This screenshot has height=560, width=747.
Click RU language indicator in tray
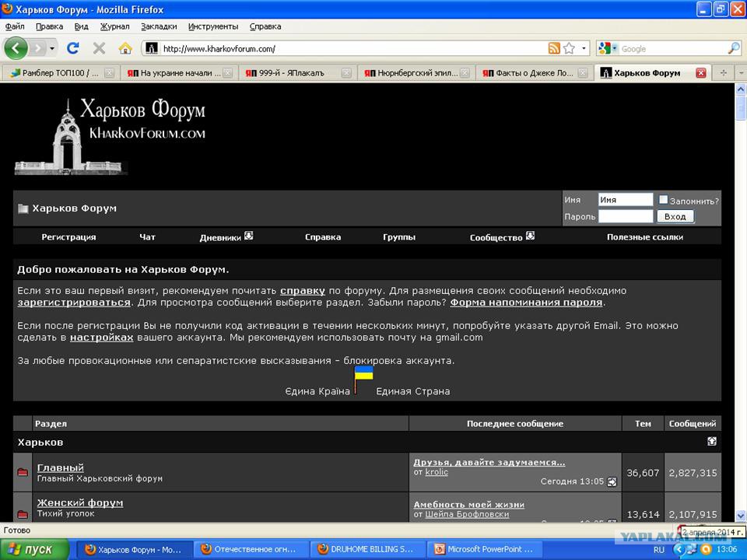click(x=659, y=550)
